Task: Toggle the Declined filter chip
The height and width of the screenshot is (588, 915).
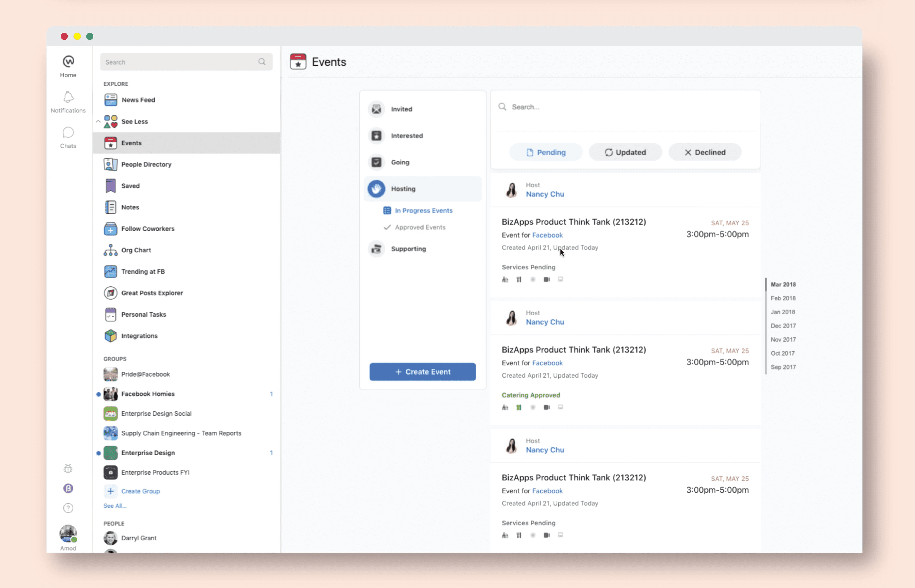Action: pyautogui.click(x=705, y=152)
